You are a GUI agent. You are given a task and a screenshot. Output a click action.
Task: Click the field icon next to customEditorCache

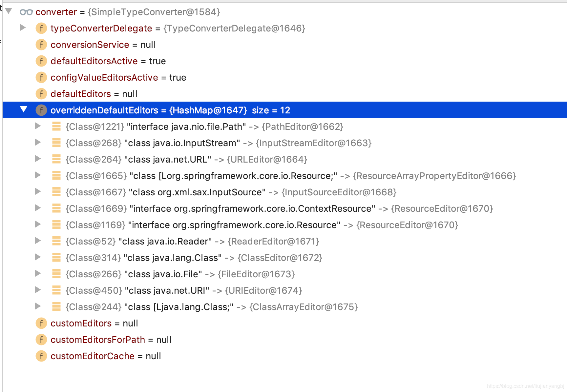41,356
